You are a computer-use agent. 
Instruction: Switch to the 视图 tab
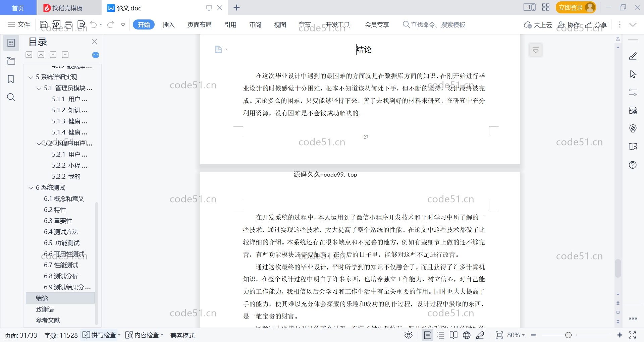pos(280,24)
